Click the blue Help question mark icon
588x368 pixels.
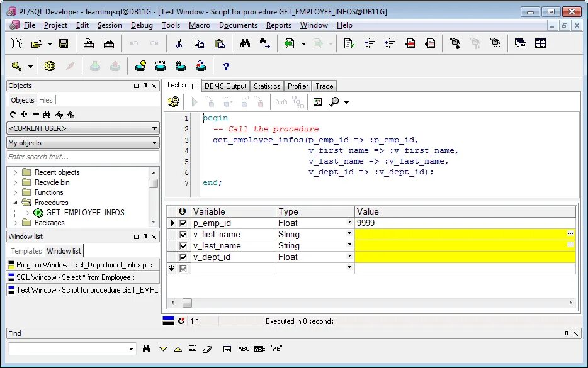pyautogui.click(x=226, y=66)
